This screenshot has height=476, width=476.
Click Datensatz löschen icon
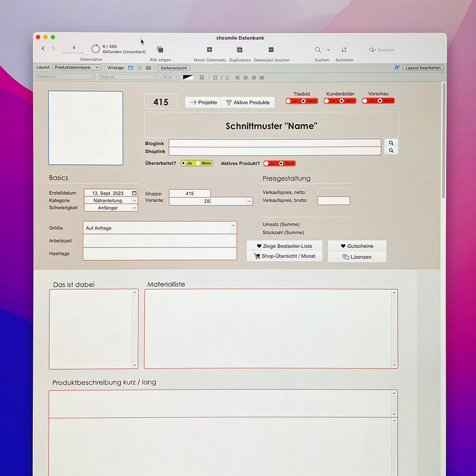pos(271,50)
